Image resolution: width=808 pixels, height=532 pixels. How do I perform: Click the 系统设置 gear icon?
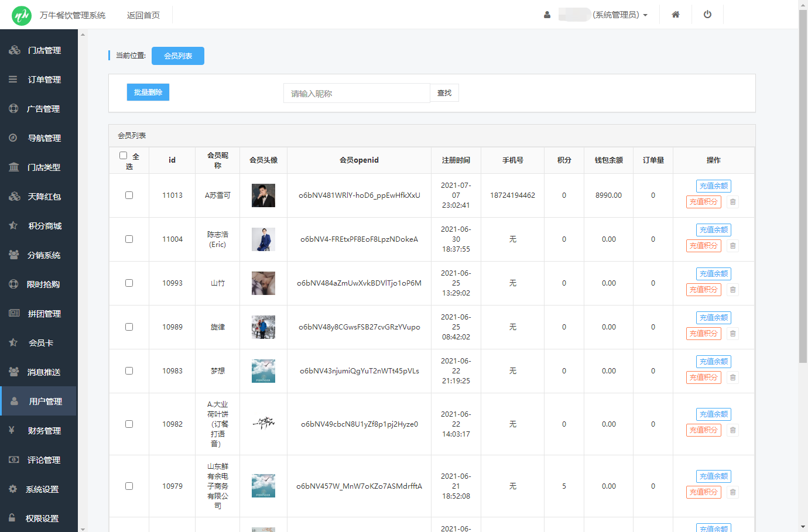click(13, 489)
